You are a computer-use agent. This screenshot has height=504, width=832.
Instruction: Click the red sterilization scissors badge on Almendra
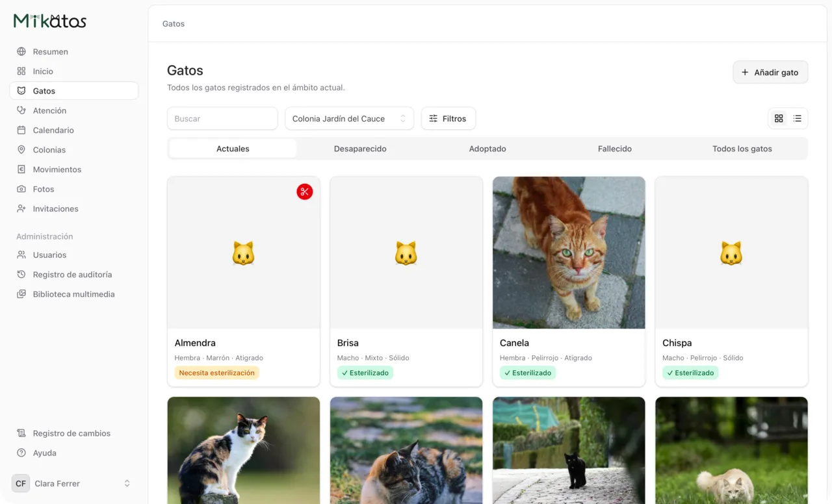[x=305, y=192]
